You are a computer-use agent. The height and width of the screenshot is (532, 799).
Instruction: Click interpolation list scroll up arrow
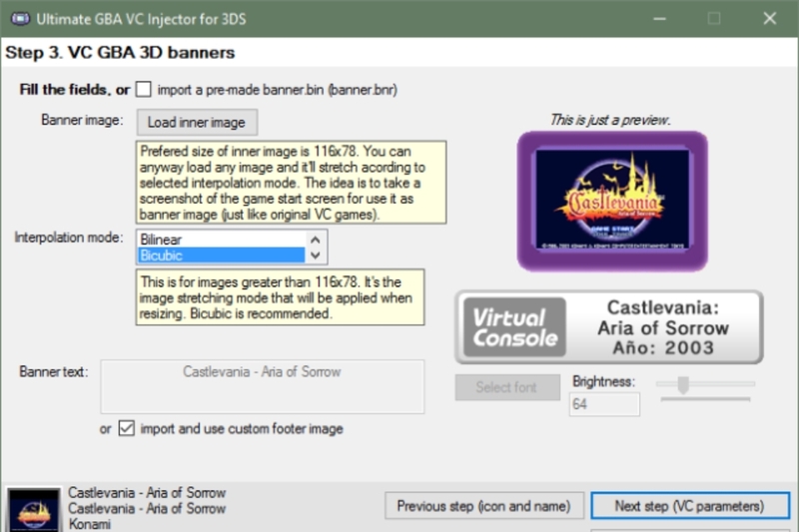point(316,240)
